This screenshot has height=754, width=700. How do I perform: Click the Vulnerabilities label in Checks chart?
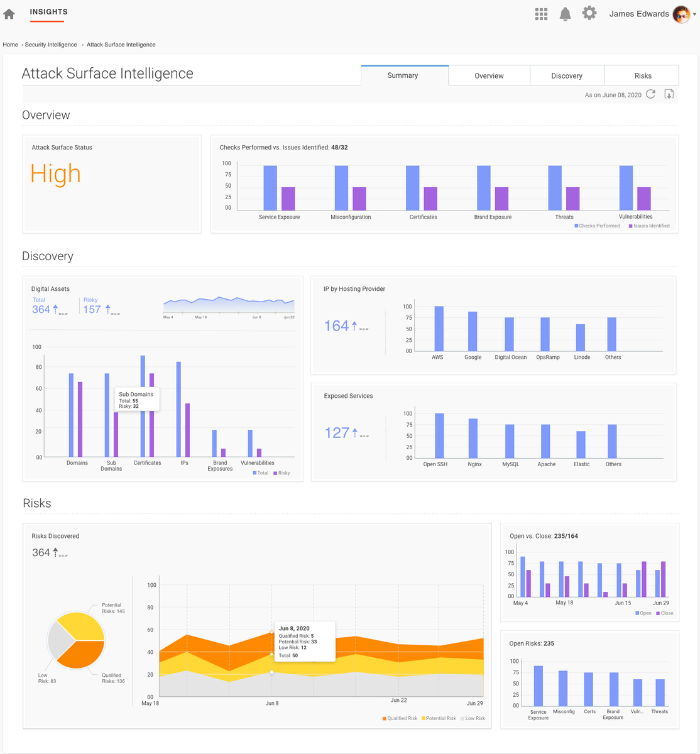pyautogui.click(x=635, y=217)
